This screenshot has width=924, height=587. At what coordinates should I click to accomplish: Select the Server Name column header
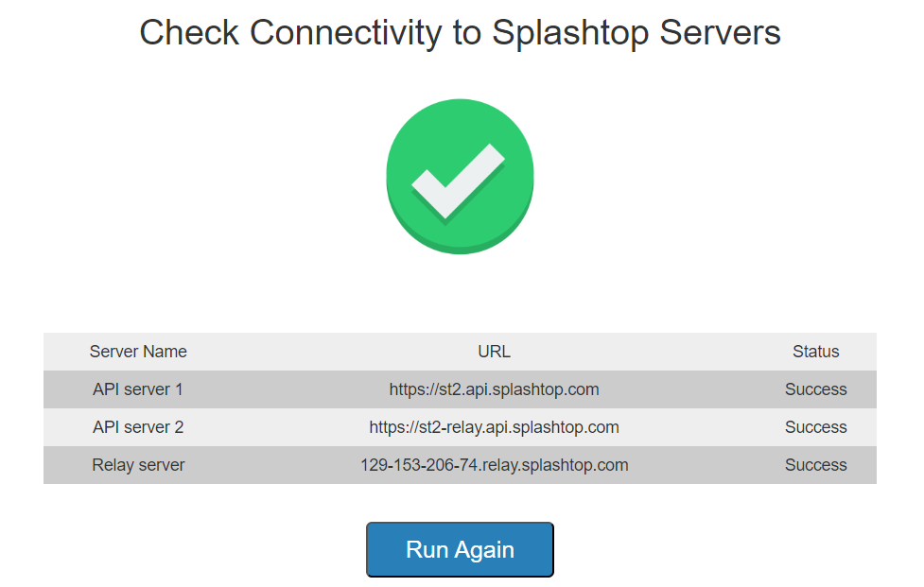(138, 352)
